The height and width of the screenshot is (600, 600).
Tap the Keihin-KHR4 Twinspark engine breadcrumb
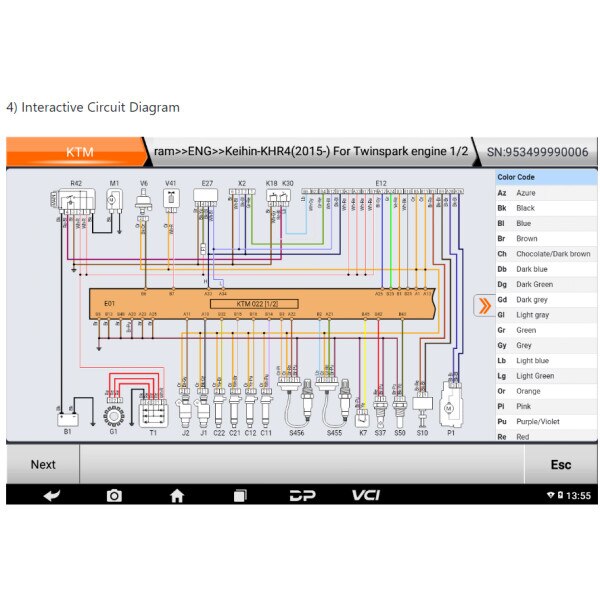(310, 152)
